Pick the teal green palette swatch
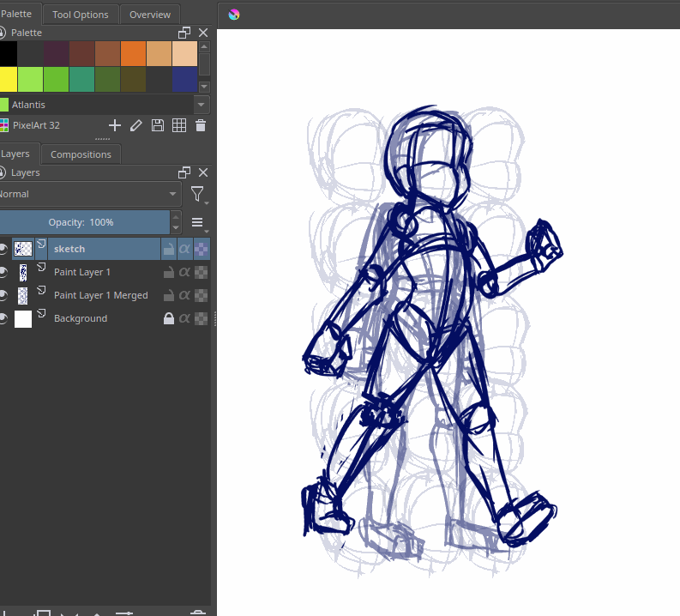 [81, 80]
